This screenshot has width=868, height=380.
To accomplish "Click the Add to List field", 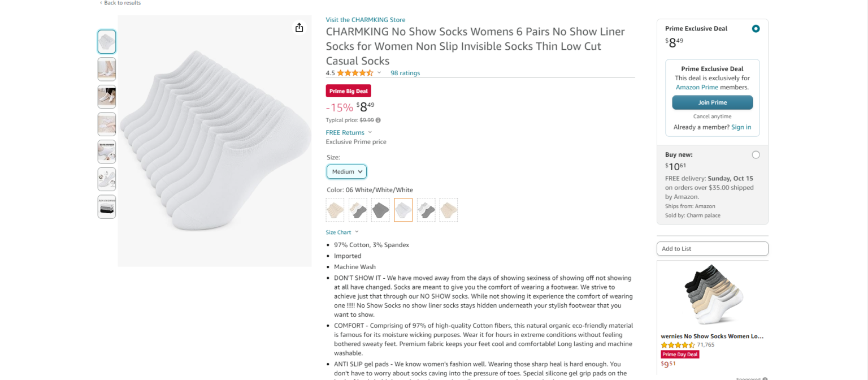I will (x=712, y=248).
